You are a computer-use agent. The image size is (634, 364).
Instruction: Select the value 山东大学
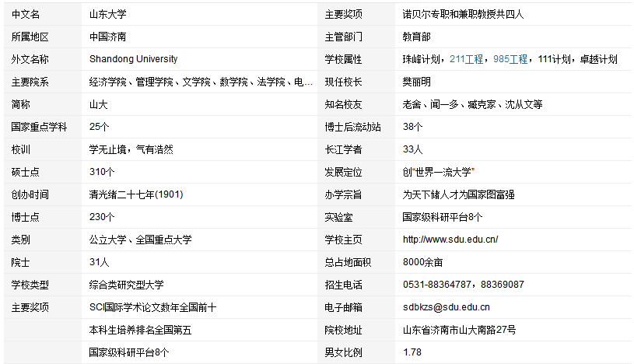coord(108,15)
